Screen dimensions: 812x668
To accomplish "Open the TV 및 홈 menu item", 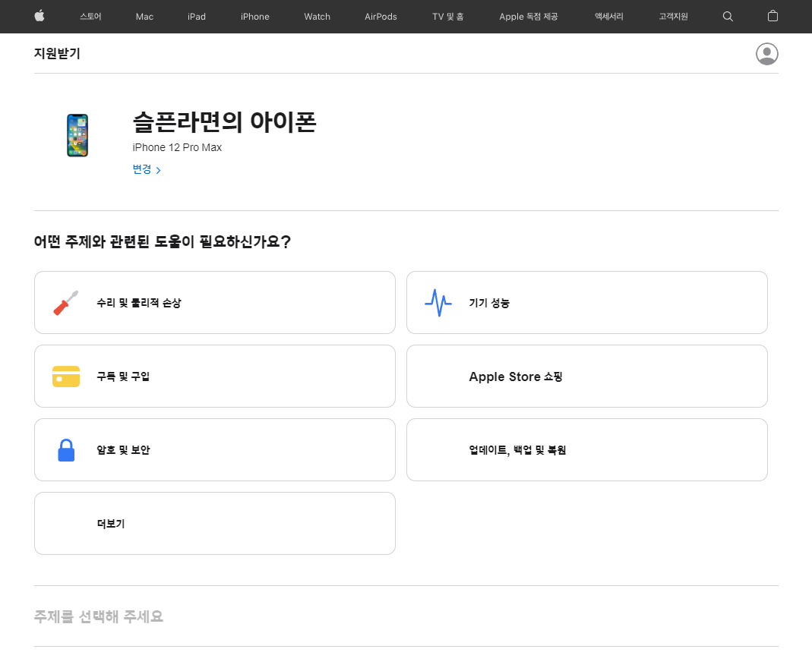I will pyautogui.click(x=448, y=17).
